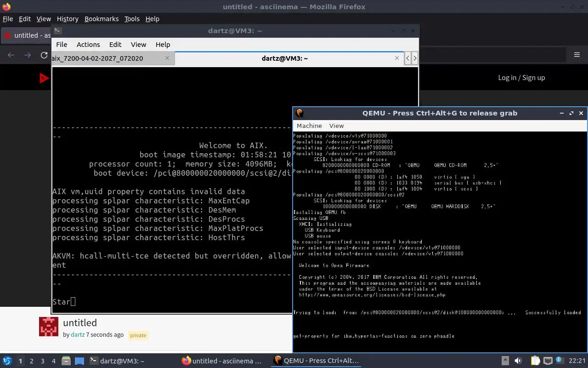Select workspace 1 on the taskbar
Screen dimensions: 588x368
coord(21,361)
